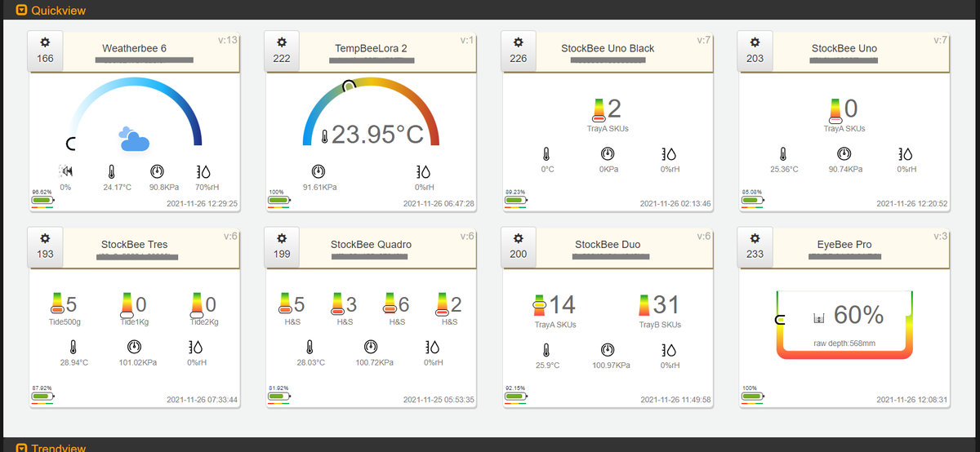
Task: Click the Weatherbee 6 device title
Action: pos(135,48)
